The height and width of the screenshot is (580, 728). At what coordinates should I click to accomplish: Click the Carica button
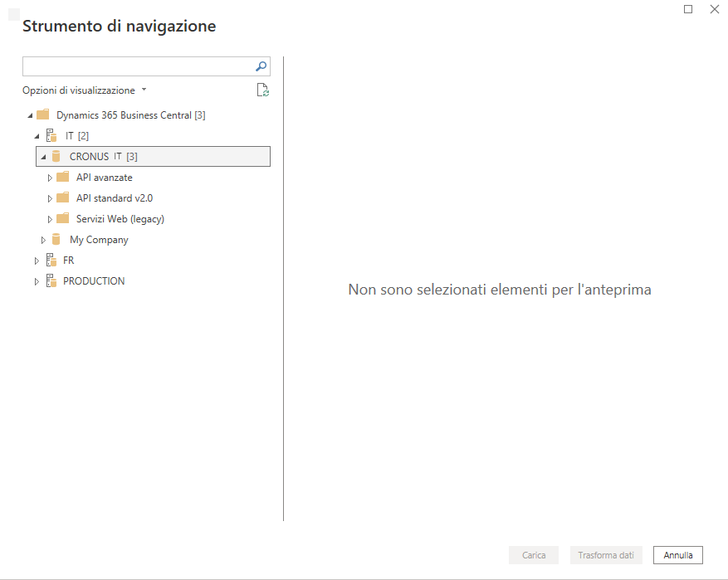tap(534, 555)
